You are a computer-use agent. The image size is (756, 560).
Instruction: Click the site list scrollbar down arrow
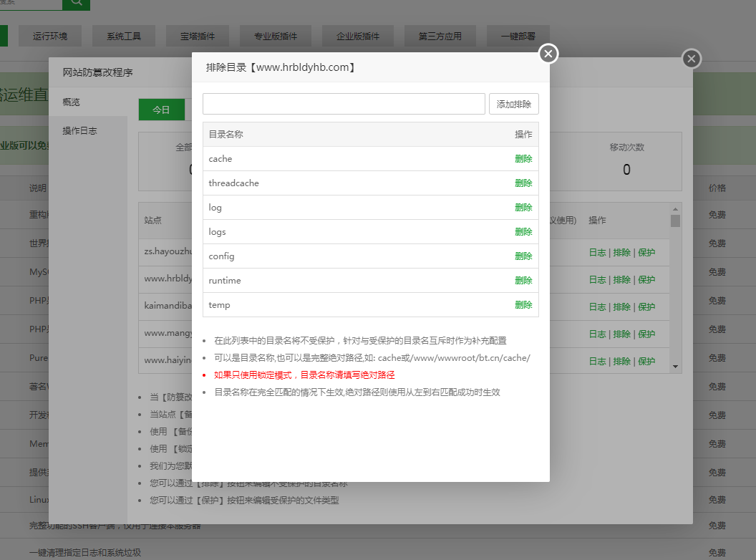(x=676, y=367)
